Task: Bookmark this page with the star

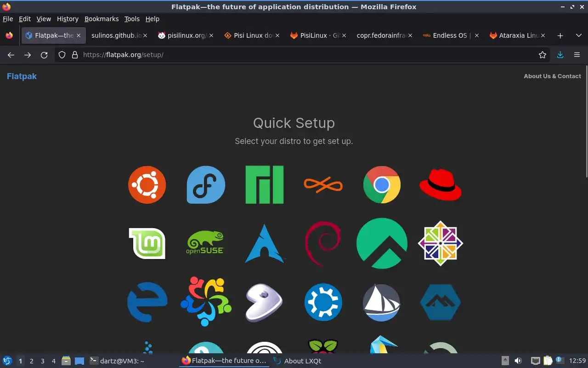Action: (x=543, y=55)
